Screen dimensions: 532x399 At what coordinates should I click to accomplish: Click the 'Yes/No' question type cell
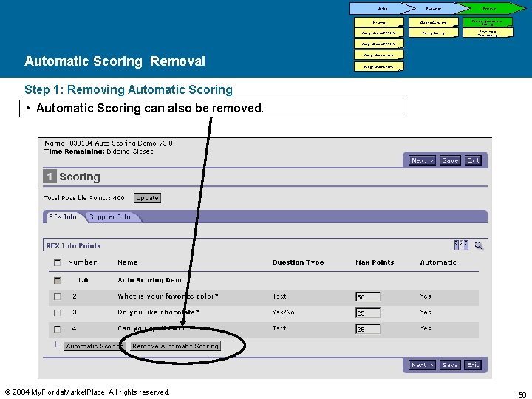(283, 312)
